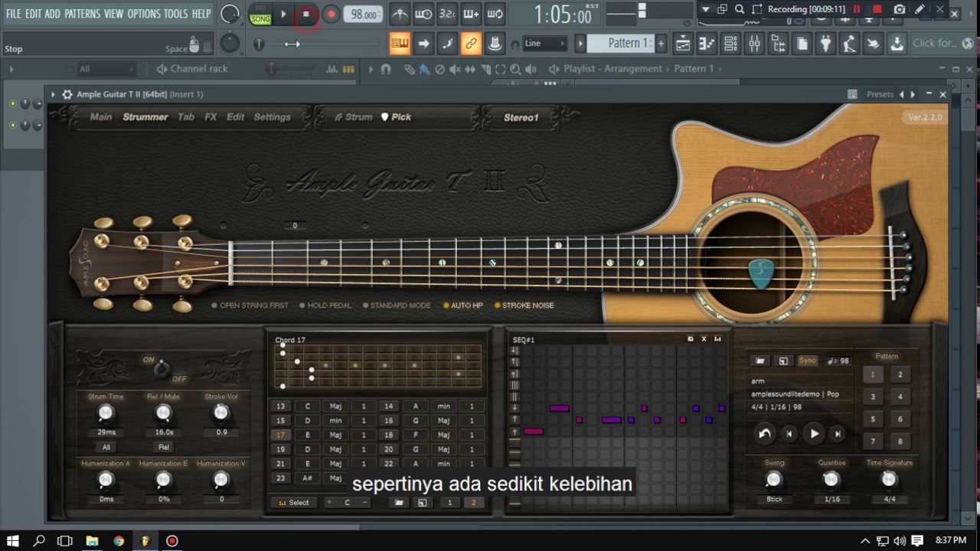Open the Settings tab in Ample Guitar
This screenshot has width=980, height=551.
click(272, 117)
